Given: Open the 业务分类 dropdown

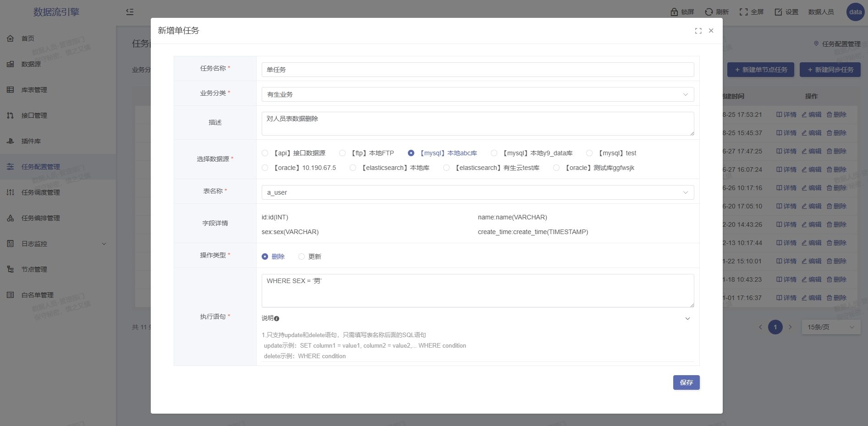Looking at the screenshot, I should pyautogui.click(x=478, y=94).
